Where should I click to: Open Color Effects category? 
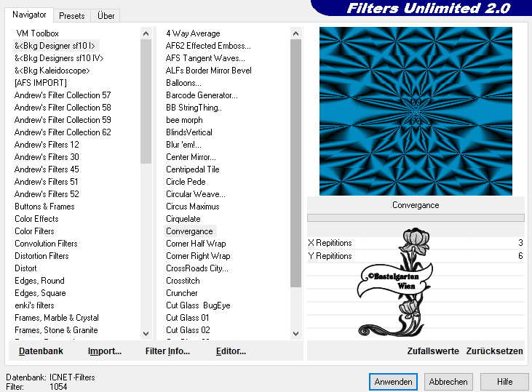pos(36,219)
